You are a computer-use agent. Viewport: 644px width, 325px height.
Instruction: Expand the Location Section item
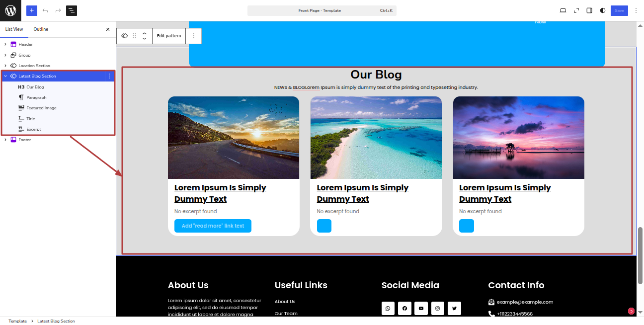(x=5, y=66)
